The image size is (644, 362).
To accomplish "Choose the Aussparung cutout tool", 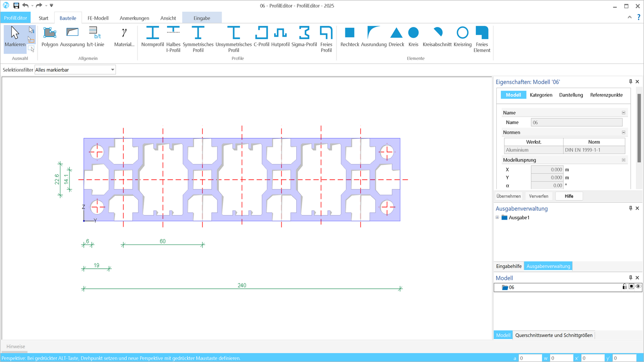I will (72, 37).
